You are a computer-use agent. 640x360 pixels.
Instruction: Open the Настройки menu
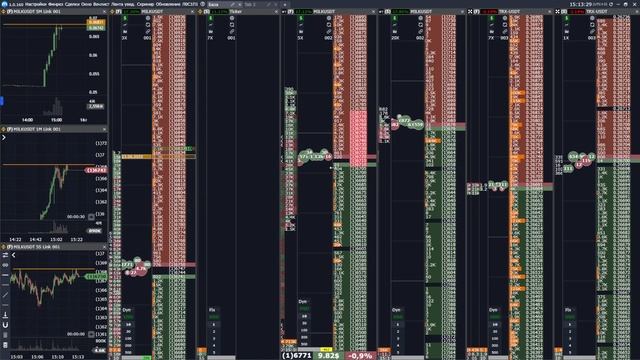pyautogui.click(x=36, y=4)
